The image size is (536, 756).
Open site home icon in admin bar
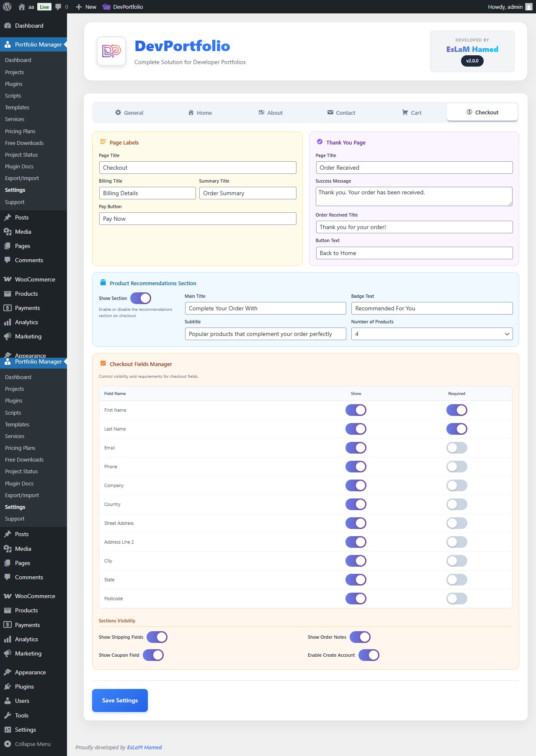click(22, 7)
